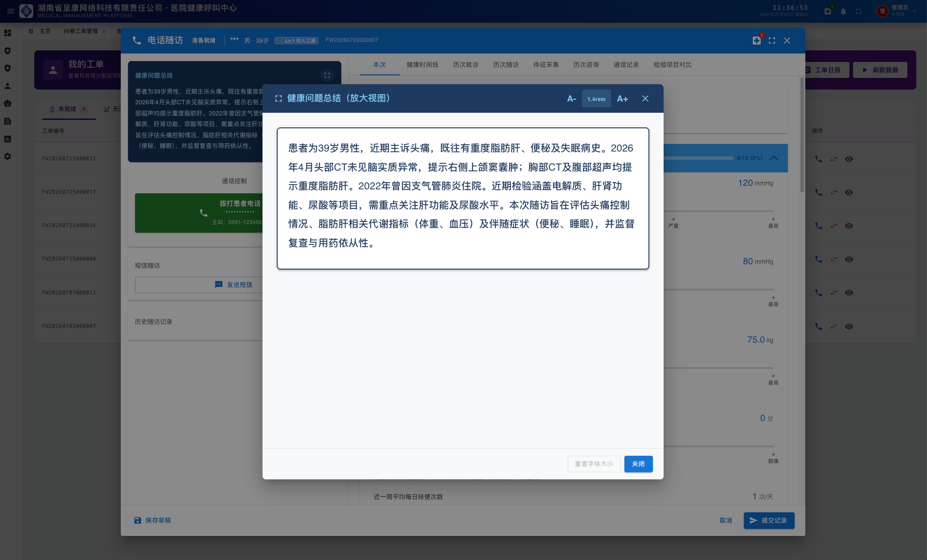
Task: Open the 通话记录 tab
Action: pos(626,65)
